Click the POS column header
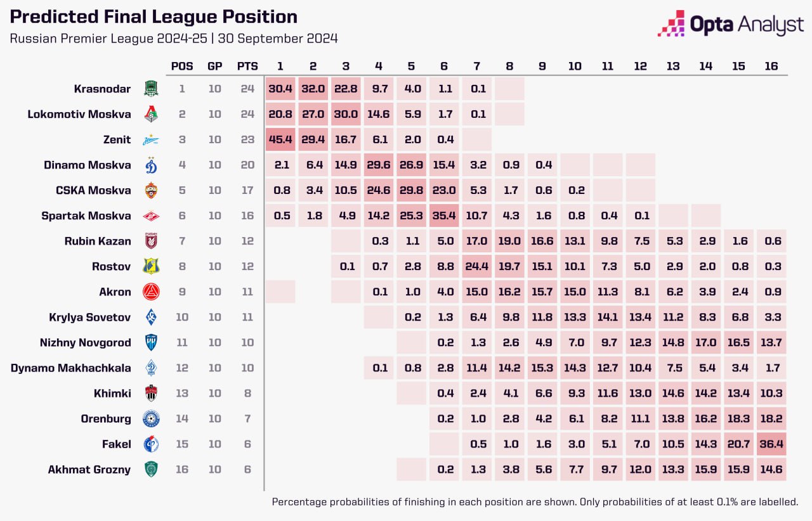The height and width of the screenshot is (521, 812). (182, 66)
